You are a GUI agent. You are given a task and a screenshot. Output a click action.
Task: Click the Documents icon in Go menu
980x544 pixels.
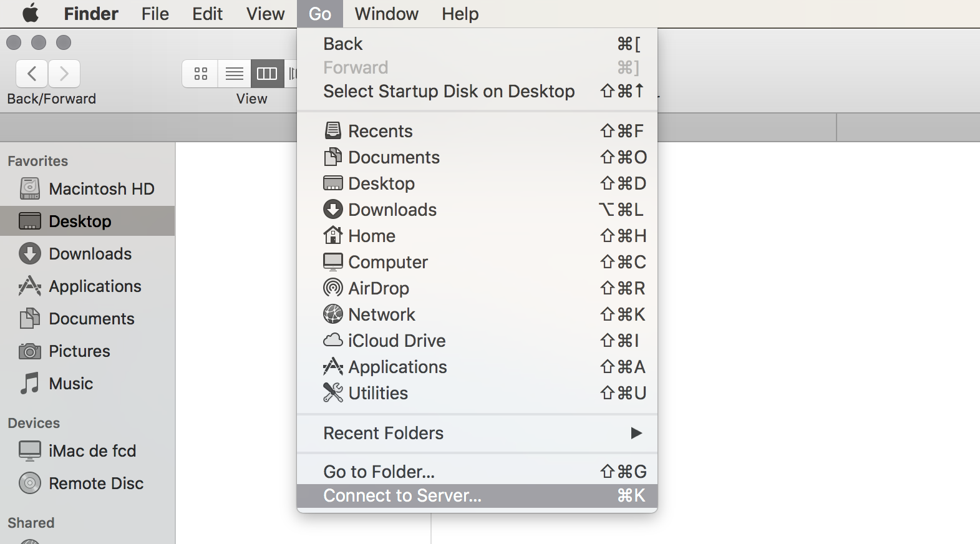point(333,157)
